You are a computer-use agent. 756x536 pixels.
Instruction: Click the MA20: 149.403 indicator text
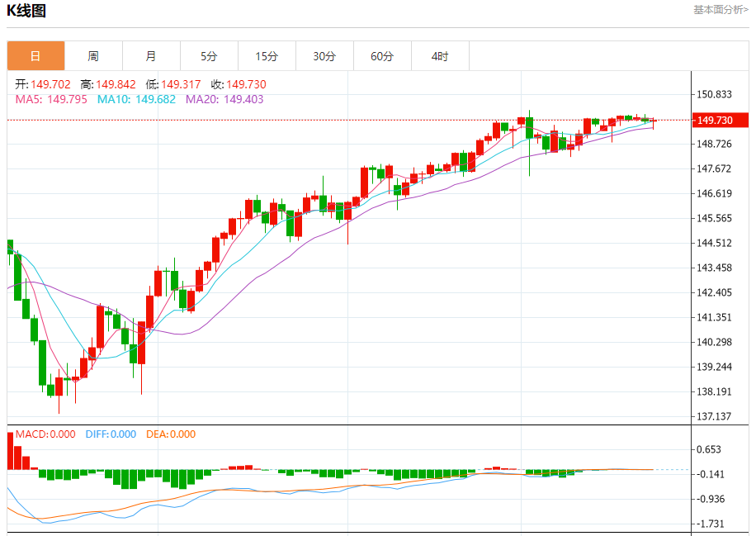(x=224, y=99)
